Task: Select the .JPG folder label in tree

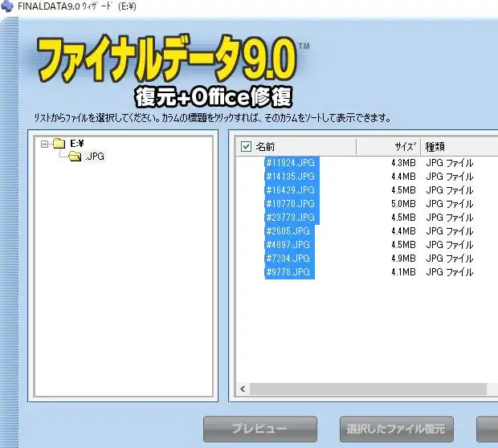Action: 94,157
